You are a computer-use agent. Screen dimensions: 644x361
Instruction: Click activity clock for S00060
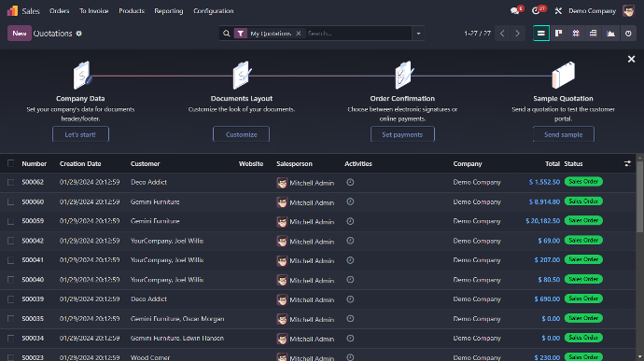(350, 201)
